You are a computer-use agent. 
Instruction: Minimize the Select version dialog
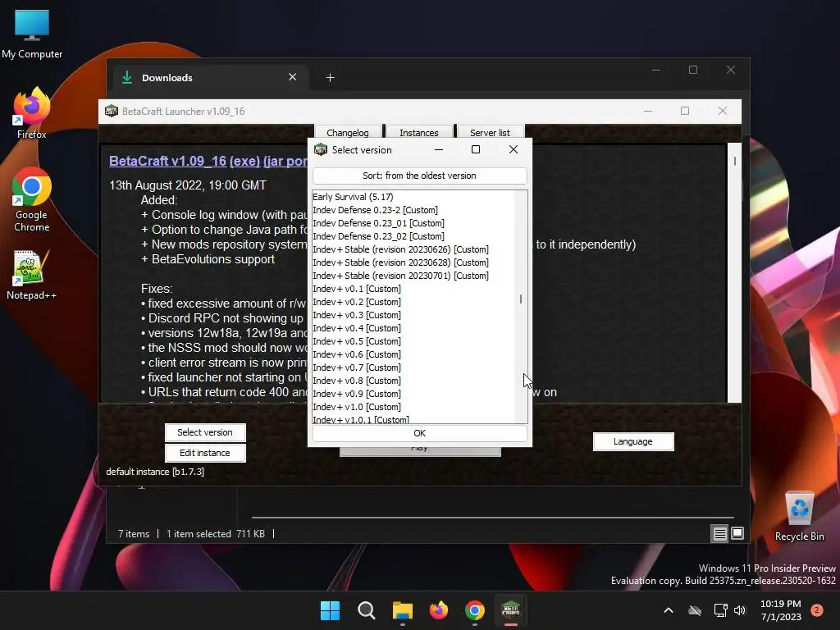[x=439, y=149]
